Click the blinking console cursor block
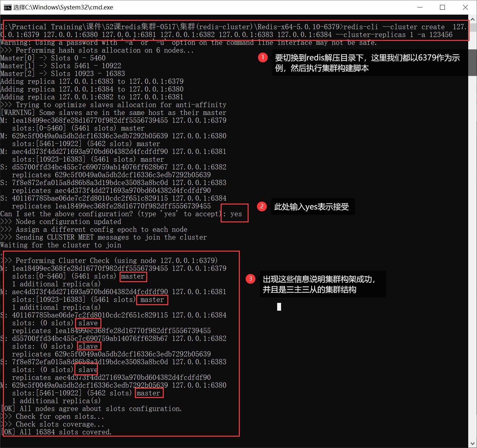The height and width of the screenshot is (448, 477). pos(279,307)
